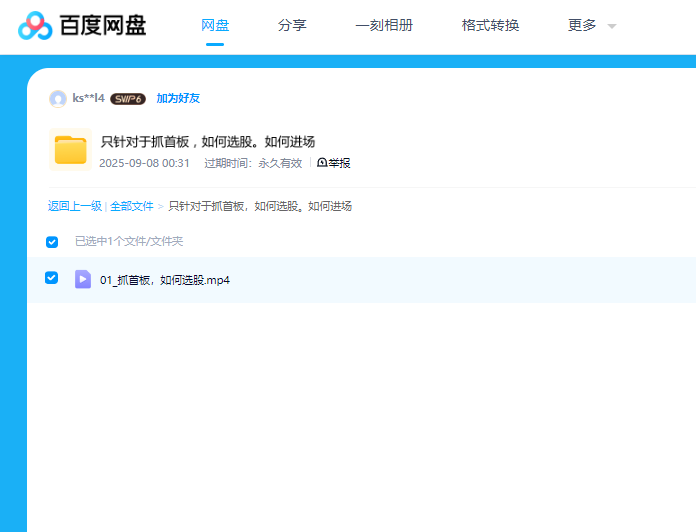This screenshot has height=532, width=696.
Task: Navigate to 全部文件 in the breadcrumb
Action: (x=132, y=206)
